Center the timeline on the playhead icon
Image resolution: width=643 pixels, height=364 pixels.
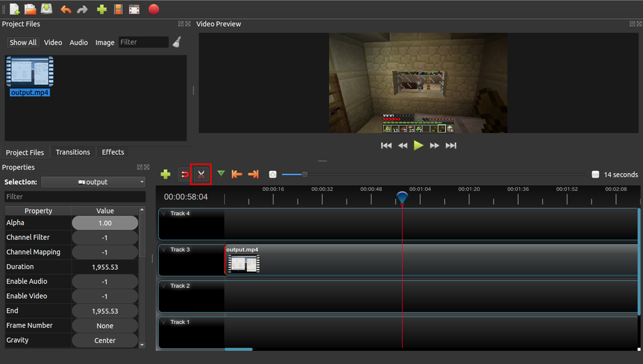[x=273, y=174]
